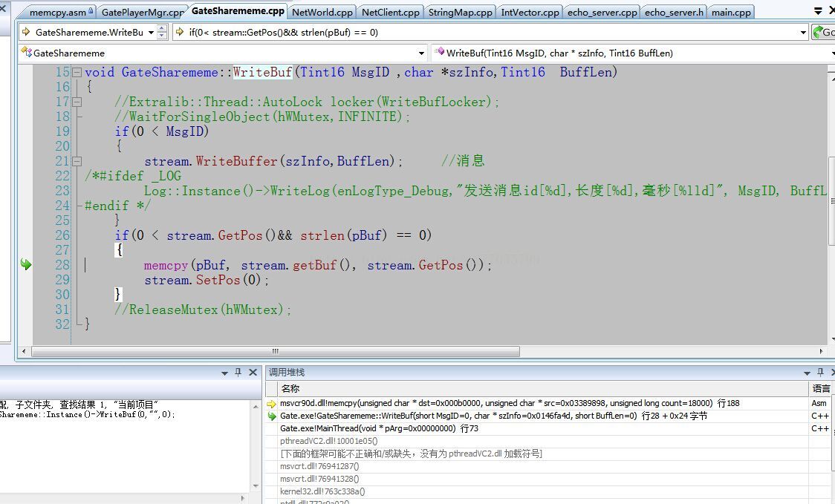Click the editor horizontal scrollbar thumb
The height and width of the screenshot is (504, 835).
(x=276, y=351)
